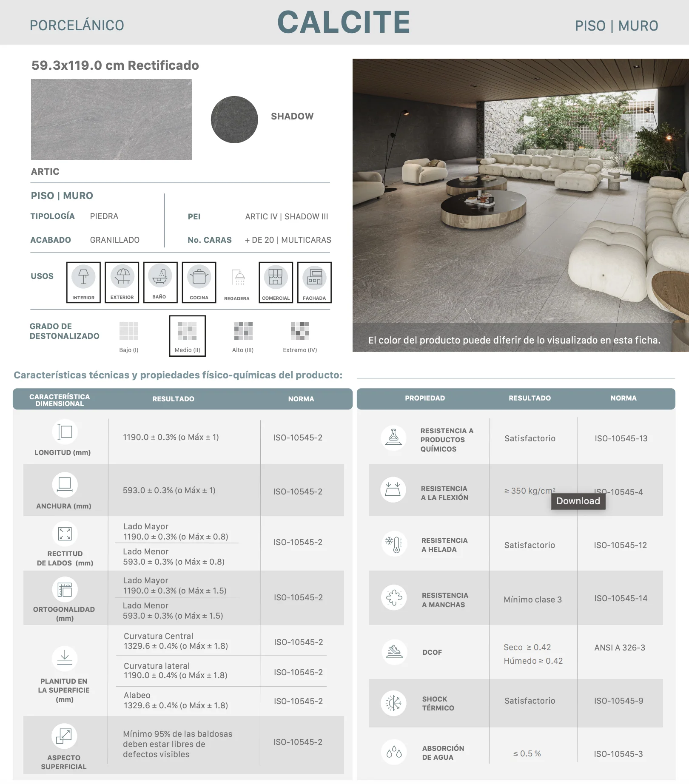Select the Medio (II) shade variation icon
The image size is (689, 784).
(x=188, y=336)
